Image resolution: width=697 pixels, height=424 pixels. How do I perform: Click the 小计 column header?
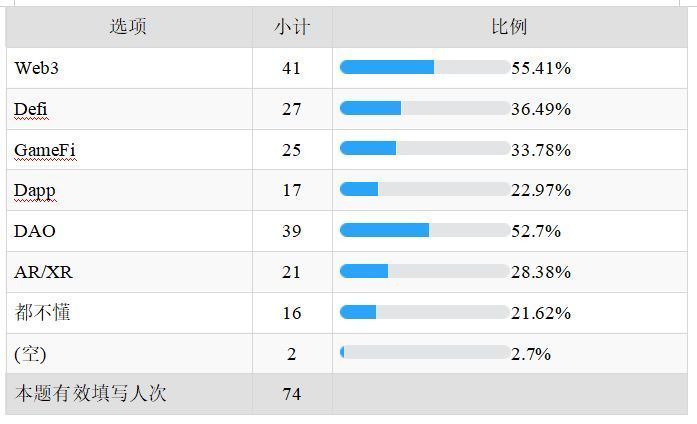point(291,27)
